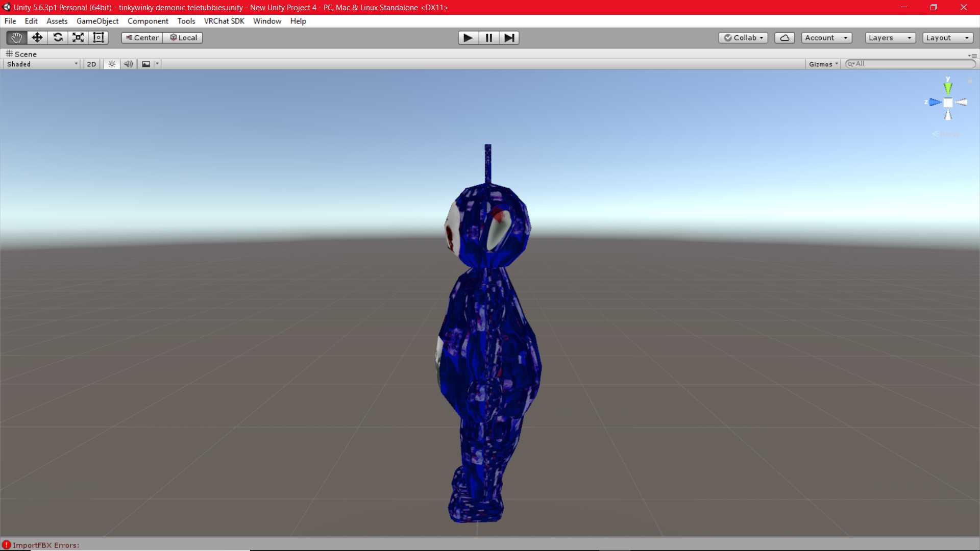
Task: Click the Step frame button
Action: point(509,38)
